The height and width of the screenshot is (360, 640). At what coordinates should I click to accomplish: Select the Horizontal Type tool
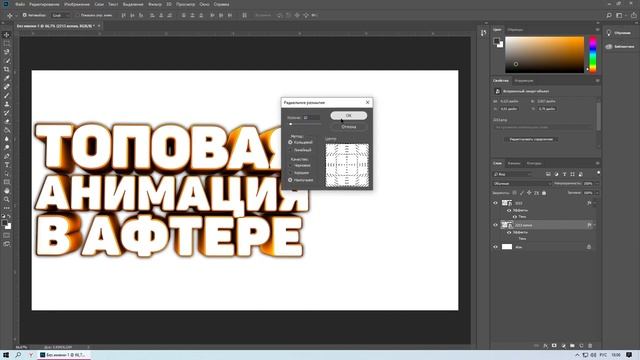(x=7, y=165)
